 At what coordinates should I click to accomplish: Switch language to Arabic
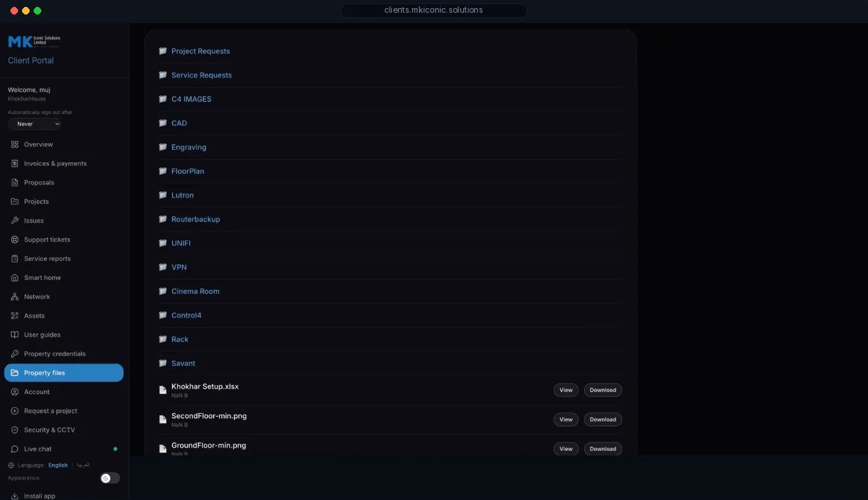pos(83,465)
